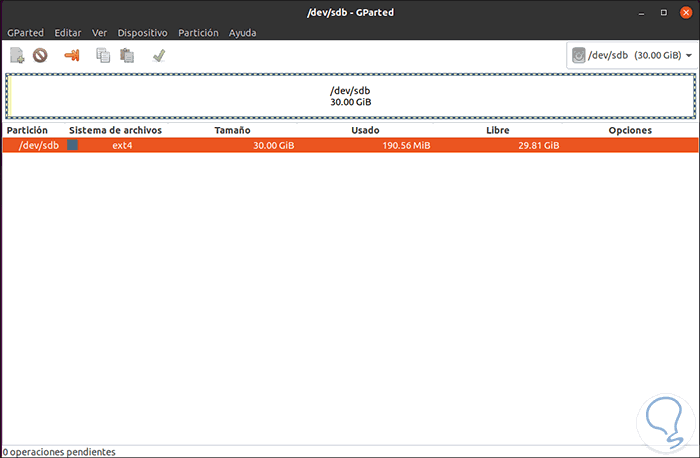
Task: Click the Partición column header
Action: click(x=27, y=130)
